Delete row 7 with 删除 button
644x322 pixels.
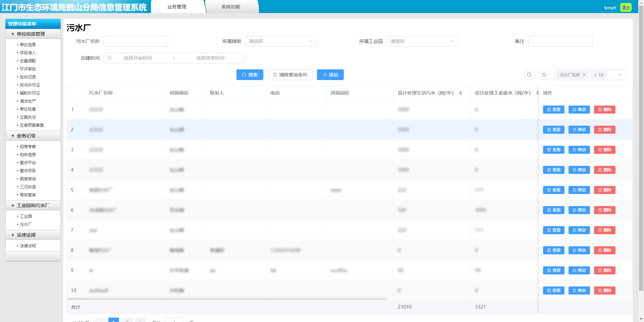click(x=605, y=230)
